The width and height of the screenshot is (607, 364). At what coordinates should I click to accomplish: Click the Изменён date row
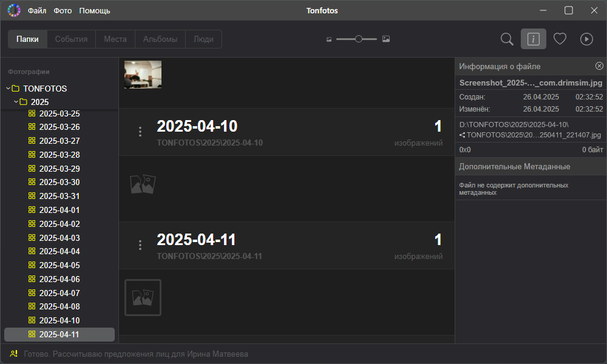click(531, 109)
